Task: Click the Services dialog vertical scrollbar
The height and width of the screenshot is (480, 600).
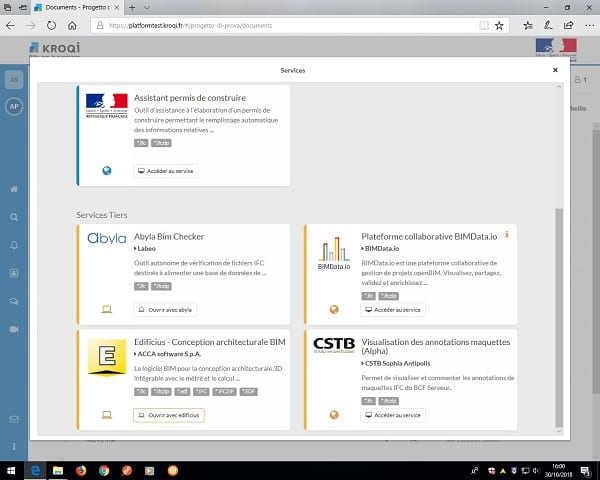Action: pyautogui.click(x=559, y=318)
